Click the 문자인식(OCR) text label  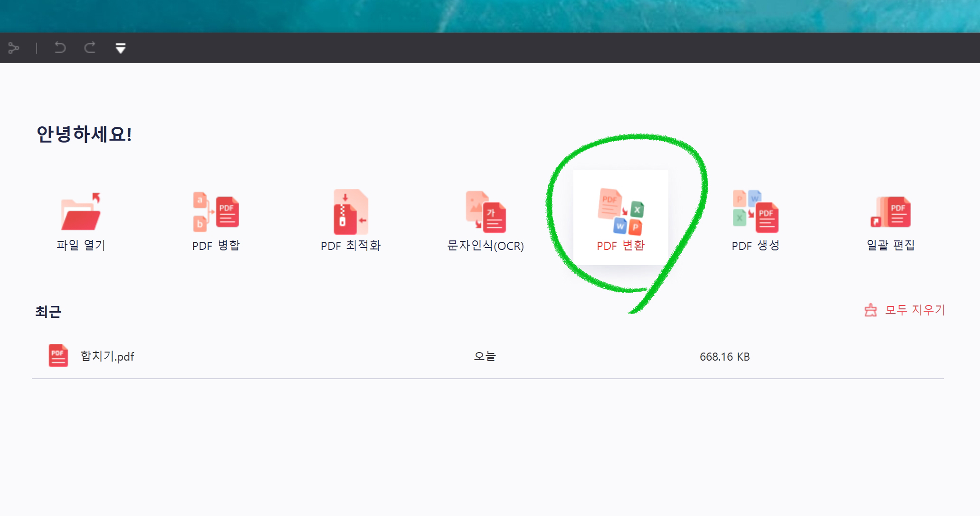tap(485, 247)
